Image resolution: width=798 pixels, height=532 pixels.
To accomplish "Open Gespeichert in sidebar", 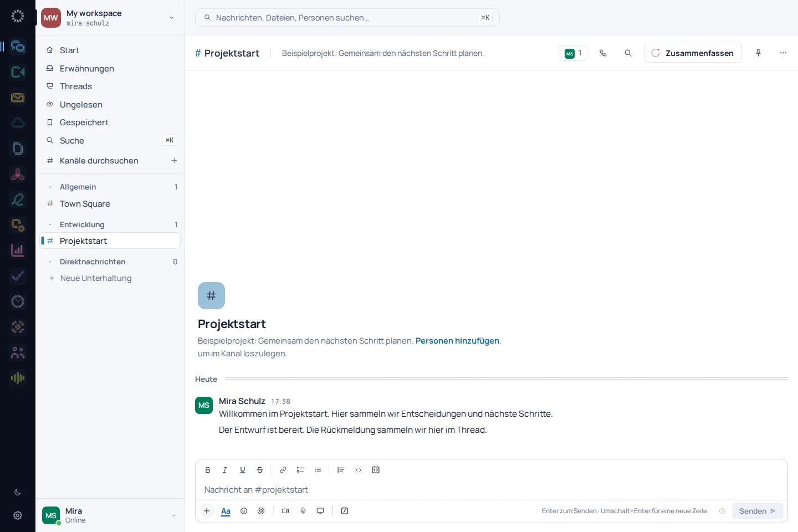I will click(111, 122).
